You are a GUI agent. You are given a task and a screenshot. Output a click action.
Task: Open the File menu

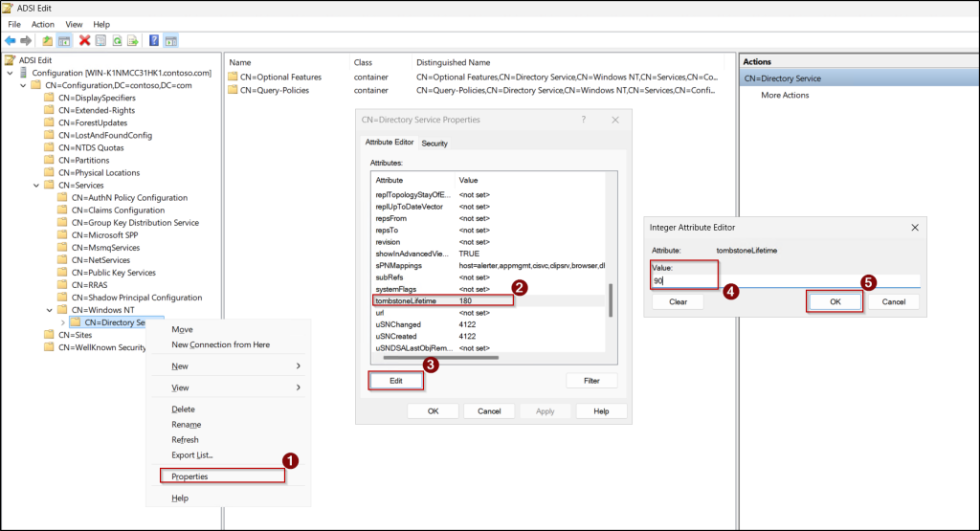point(14,24)
